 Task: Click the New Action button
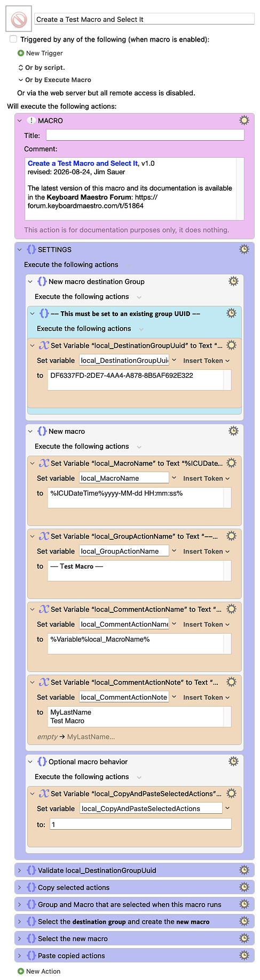coord(39,971)
